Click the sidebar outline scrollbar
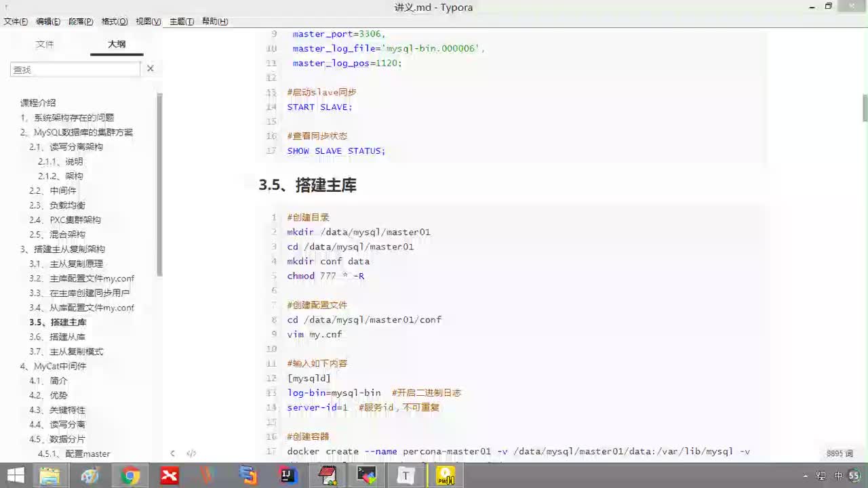Viewport: 868px width, 488px height. (160, 184)
